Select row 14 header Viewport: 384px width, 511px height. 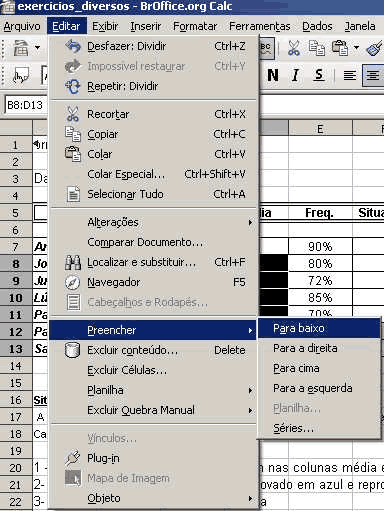pyautogui.click(x=16, y=366)
